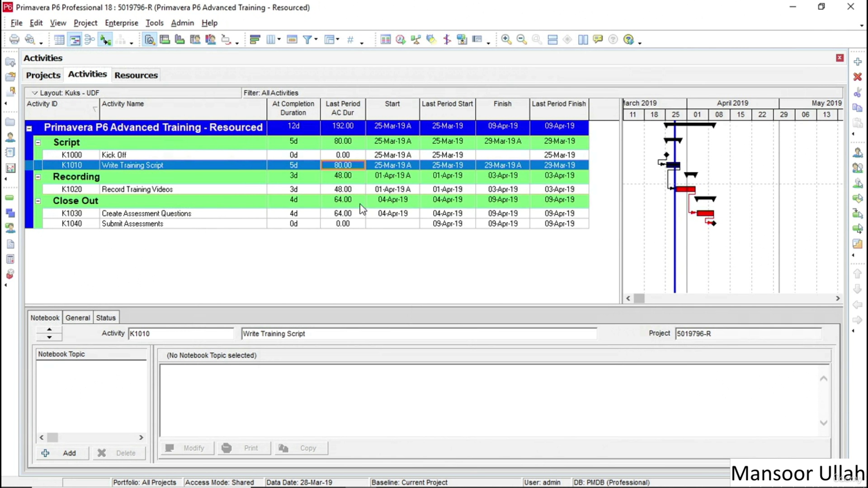This screenshot has height=488, width=868.
Task: Switch to the Projects tab
Action: [43, 75]
